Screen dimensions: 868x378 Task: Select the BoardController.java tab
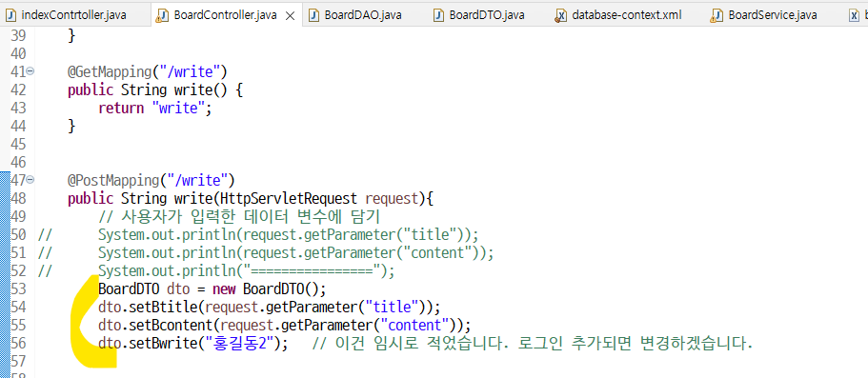[225, 15]
